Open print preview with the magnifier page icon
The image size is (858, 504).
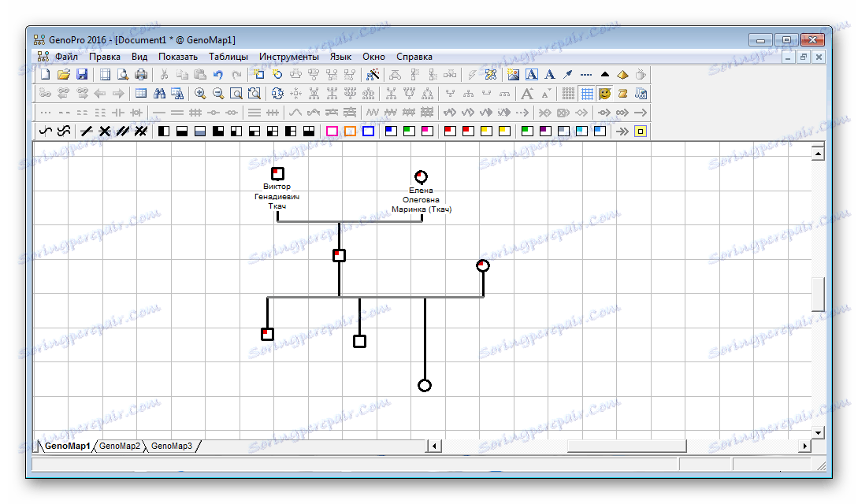pos(123,74)
